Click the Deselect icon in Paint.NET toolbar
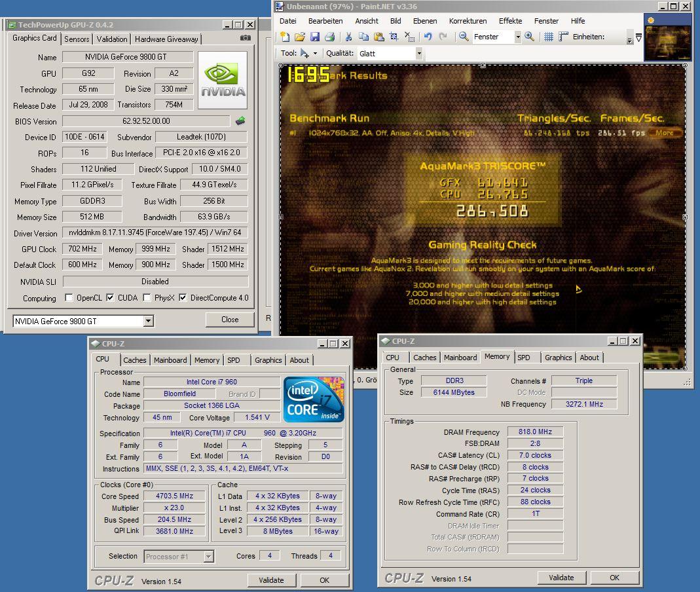 [409, 37]
